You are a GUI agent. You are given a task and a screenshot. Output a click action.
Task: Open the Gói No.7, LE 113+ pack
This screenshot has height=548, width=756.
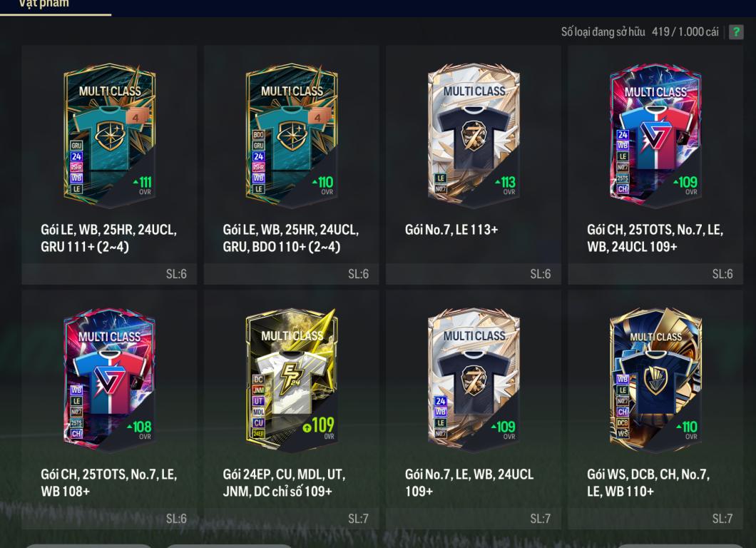(474, 165)
